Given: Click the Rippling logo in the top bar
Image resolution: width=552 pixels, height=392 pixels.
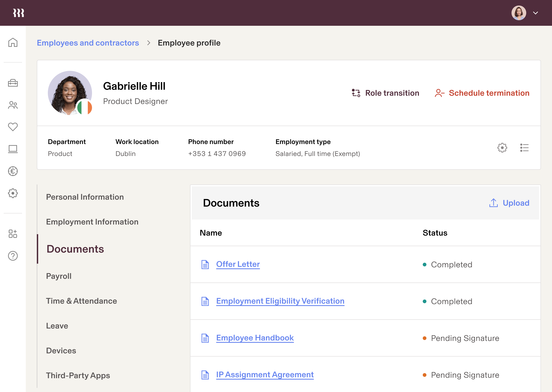Looking at the screenshot, I should (18, 13).
